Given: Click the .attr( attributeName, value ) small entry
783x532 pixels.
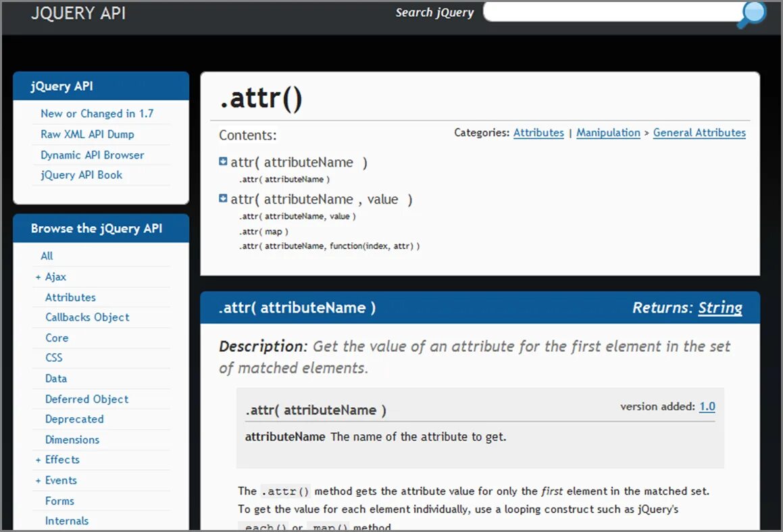Looking at the screenshot, I should [297, 216].
